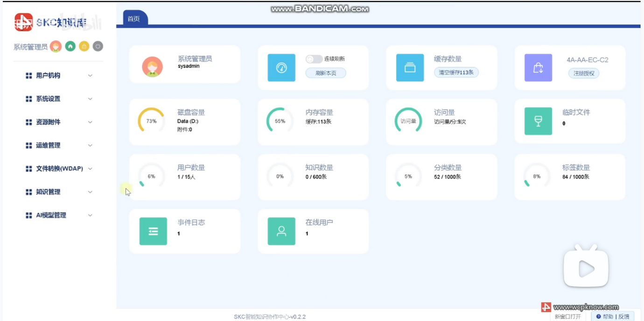Click the 帮助 | 反馈 link at bottom right
Image resolution: width=644 pixels, height=321 pixels.
(x=613, y=316)
